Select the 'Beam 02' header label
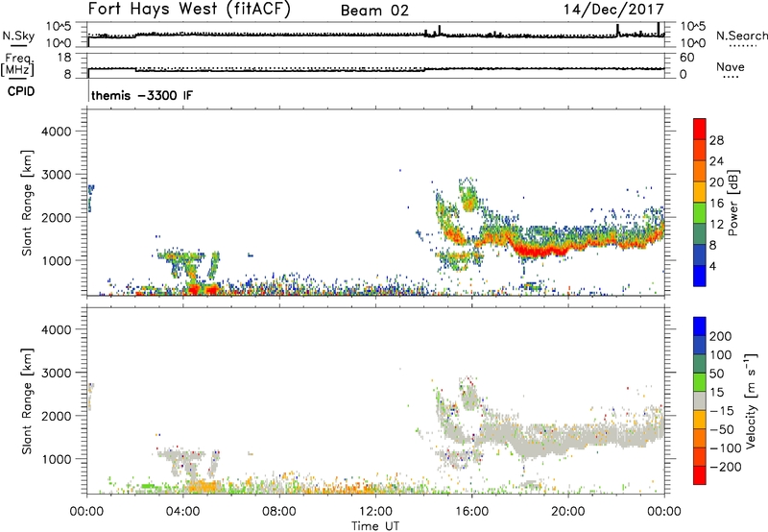Image resolution: width=768 pixels, height=532 pixels. (374, 11)
